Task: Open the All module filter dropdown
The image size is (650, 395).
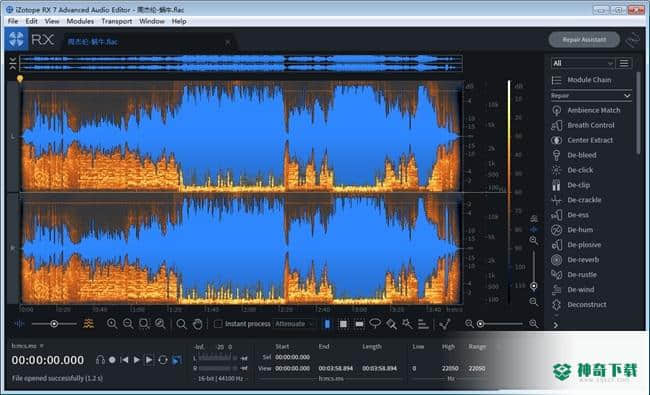Action: click(582, 63)
